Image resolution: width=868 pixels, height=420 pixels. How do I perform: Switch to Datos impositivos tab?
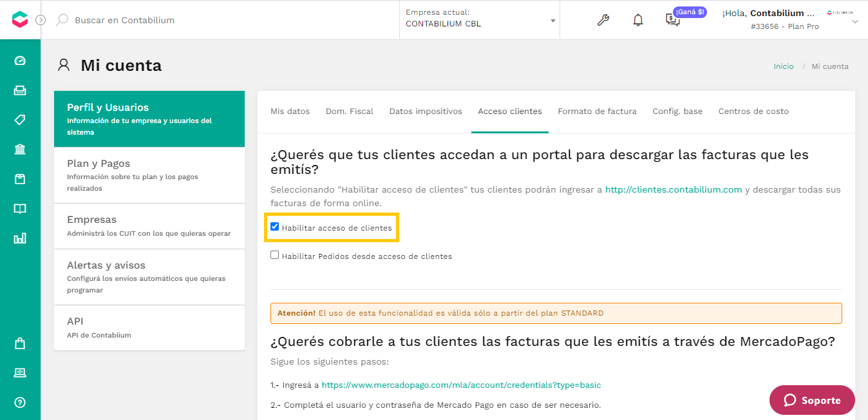426,111
